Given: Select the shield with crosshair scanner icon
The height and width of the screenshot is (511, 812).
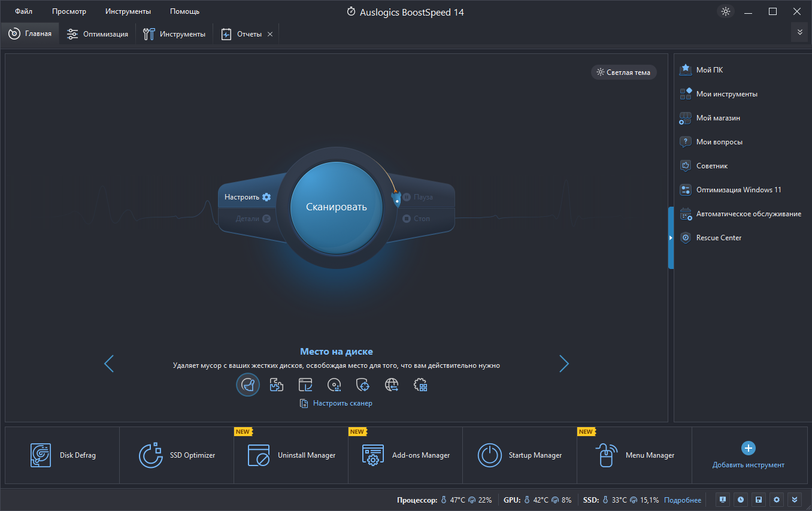Looking at the screenshot, I should pos(363,385).
